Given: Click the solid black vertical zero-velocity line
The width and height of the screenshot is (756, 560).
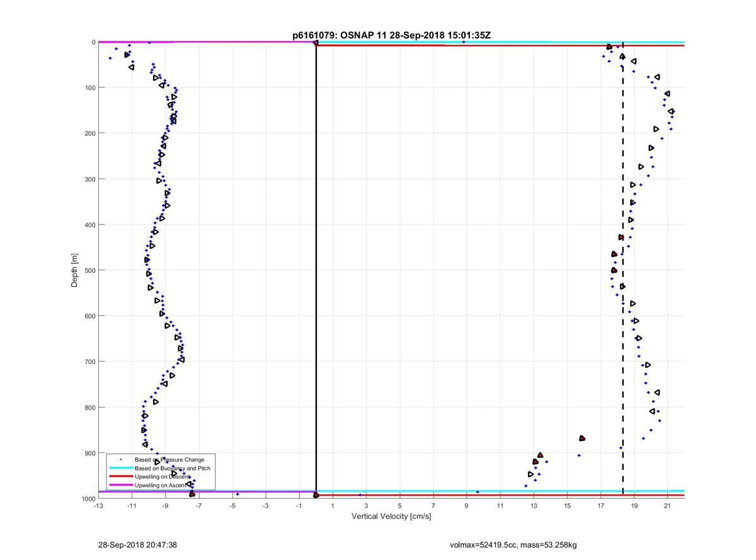Looking at the screenshot, I should pyautogui.click(x=316, y=271).
